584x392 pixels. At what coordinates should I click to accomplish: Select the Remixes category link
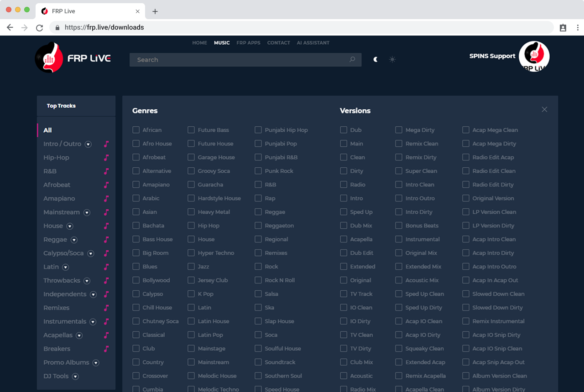pyautogui.click(x=57, y=308)
